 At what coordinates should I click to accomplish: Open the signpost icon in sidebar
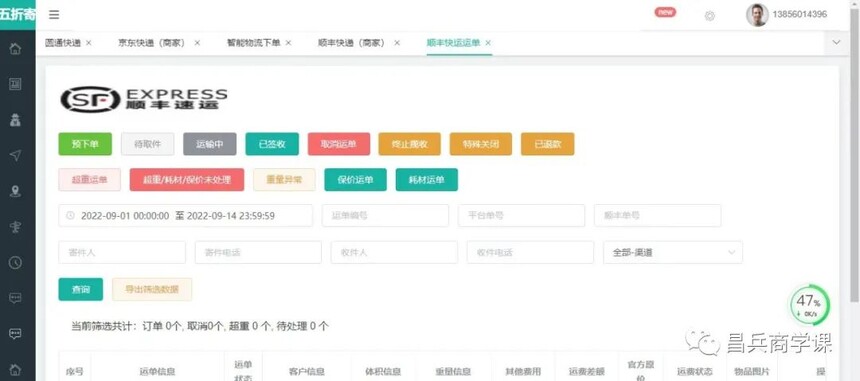pos(15,227)
